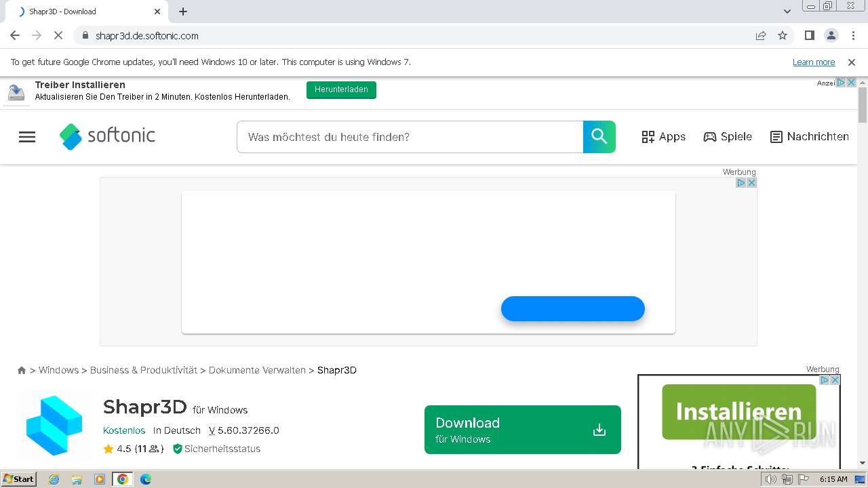Open the Windows Start menu

tap(18, 479)
